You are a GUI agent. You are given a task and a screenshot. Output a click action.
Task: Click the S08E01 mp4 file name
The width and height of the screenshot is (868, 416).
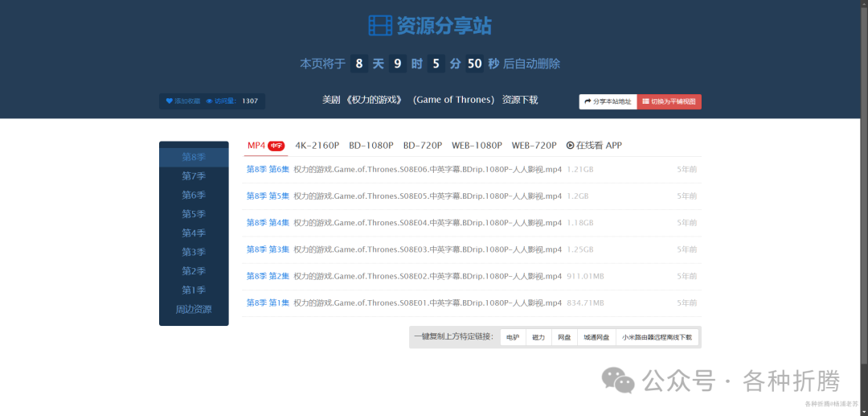coord(428,303)
